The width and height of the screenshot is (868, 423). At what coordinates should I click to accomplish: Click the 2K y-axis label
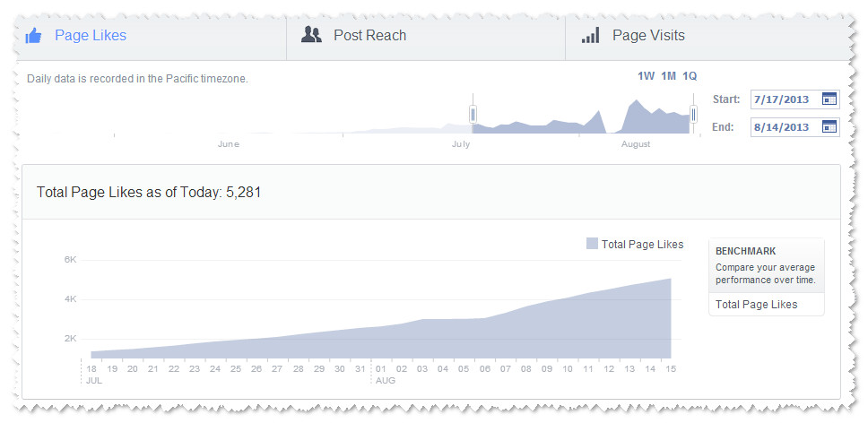(x=70, y=339)
